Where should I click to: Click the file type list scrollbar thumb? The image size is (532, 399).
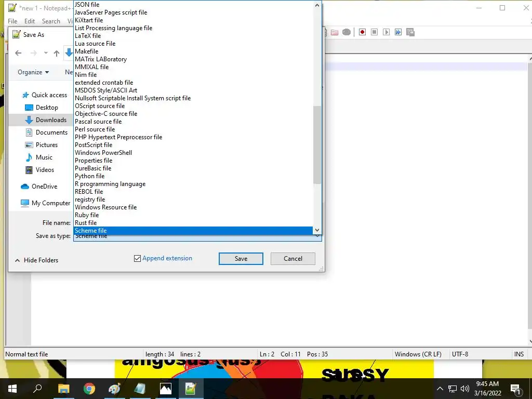tap(317, 145)
